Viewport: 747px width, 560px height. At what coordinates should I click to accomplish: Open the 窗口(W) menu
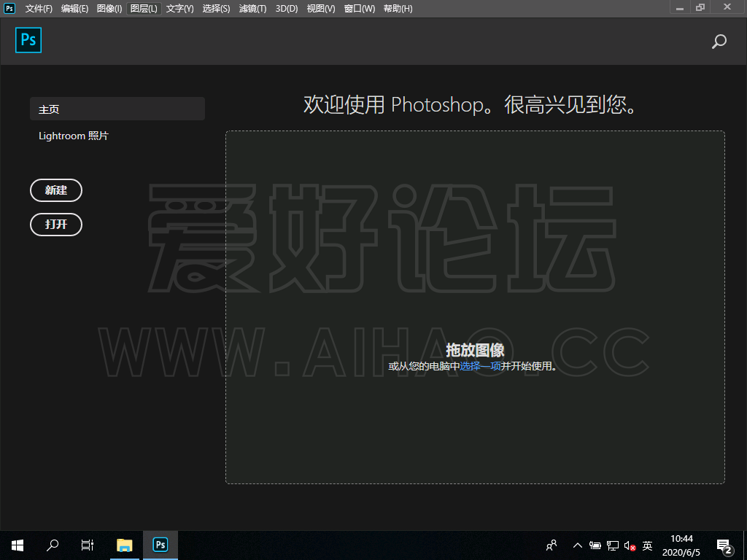pos(360,9)
